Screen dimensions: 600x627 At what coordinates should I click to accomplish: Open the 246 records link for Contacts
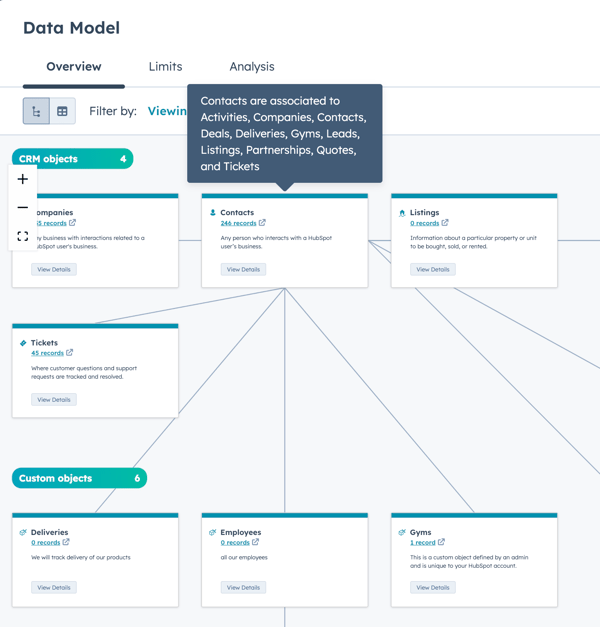pos(238,223)
